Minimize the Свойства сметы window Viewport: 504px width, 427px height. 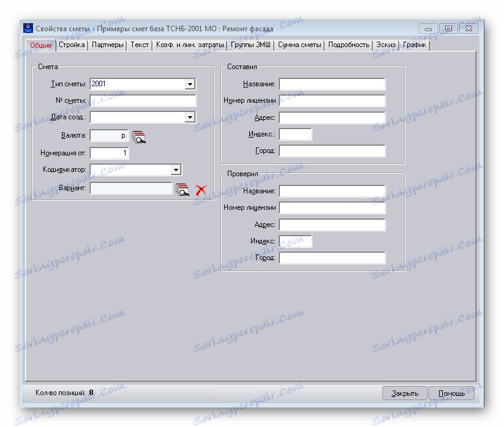click(428, 29)
